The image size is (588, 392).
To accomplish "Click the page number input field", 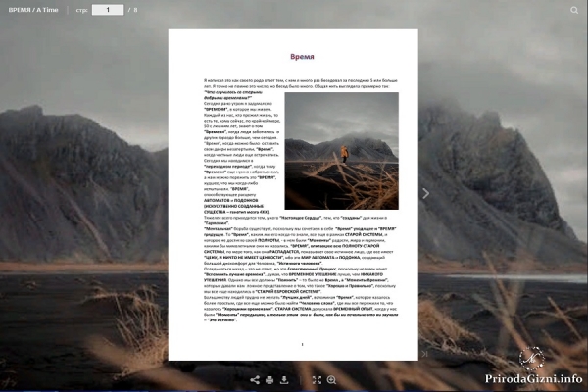I will pos(108,10).
